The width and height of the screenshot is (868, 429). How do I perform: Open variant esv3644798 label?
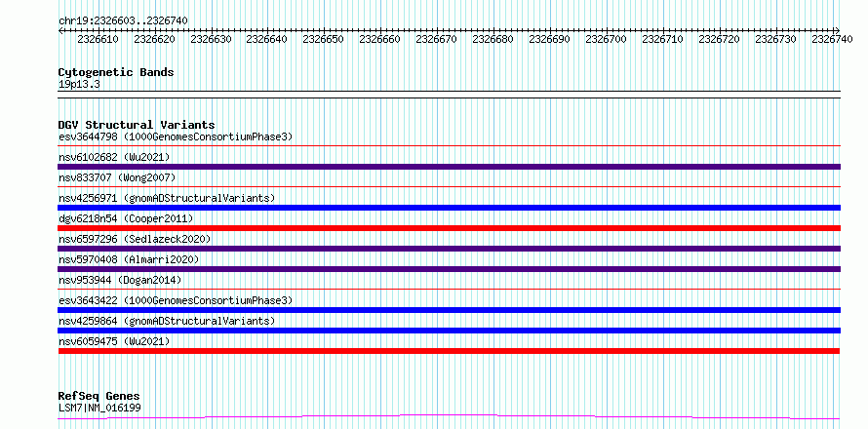(x=176, y=136)
